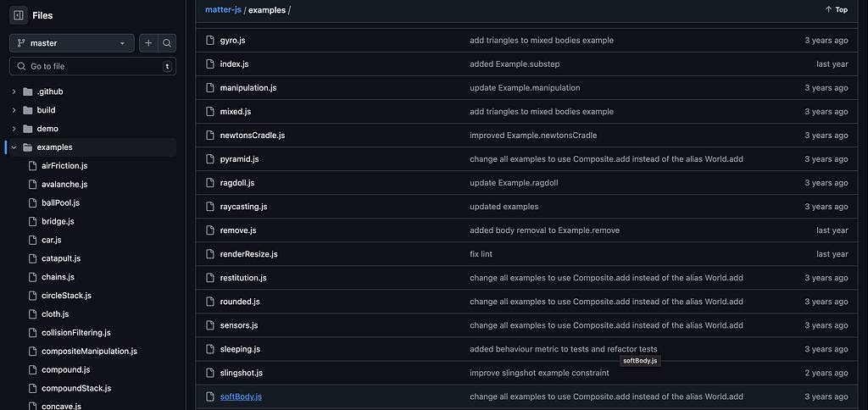Click the plus add file button
The image size is (868, 410).
pyautogui.click(x=148, y=43)
